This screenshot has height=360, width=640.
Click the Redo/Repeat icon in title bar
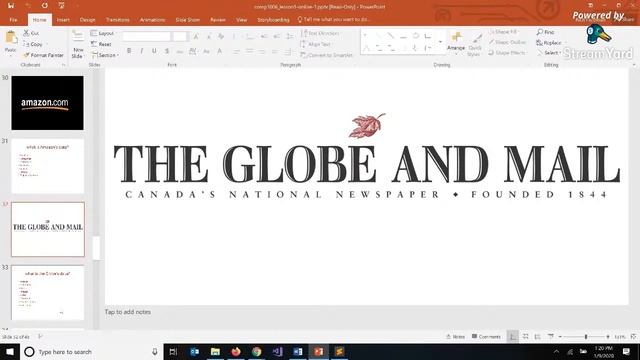(x=44, y=6)
